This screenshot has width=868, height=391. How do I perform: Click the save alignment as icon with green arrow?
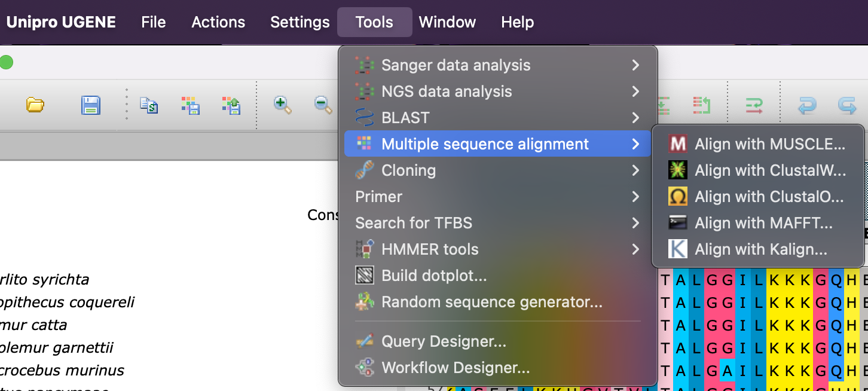(x=231, y=105)
